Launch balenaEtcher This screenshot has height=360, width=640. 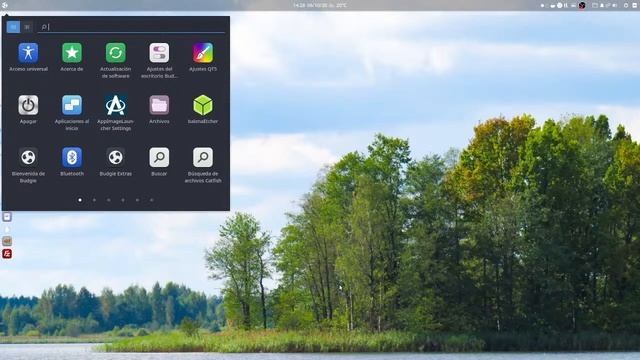pos(203,109)
